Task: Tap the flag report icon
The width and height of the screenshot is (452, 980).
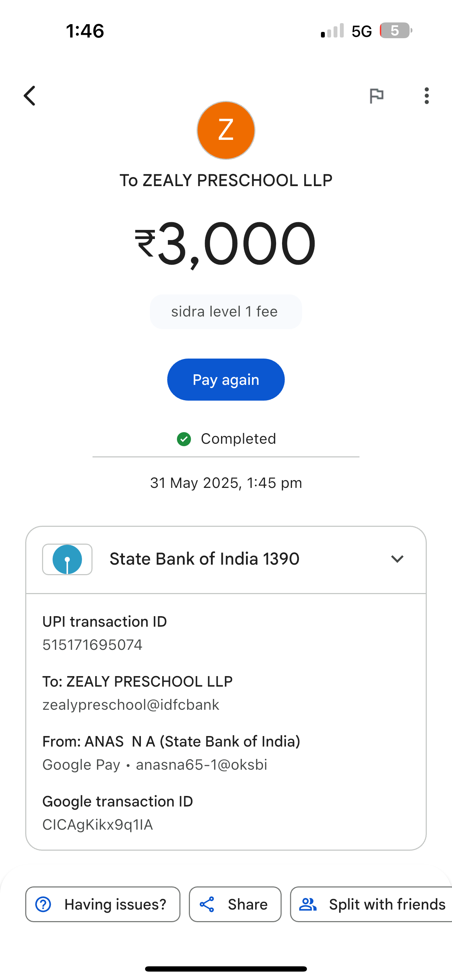Action: coord(376,95)
